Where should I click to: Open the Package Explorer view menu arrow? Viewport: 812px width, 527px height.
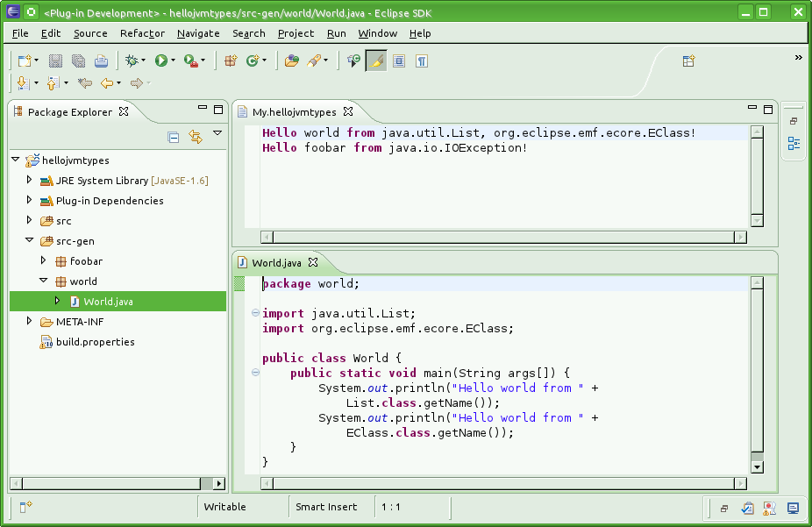tap(217, 133)
